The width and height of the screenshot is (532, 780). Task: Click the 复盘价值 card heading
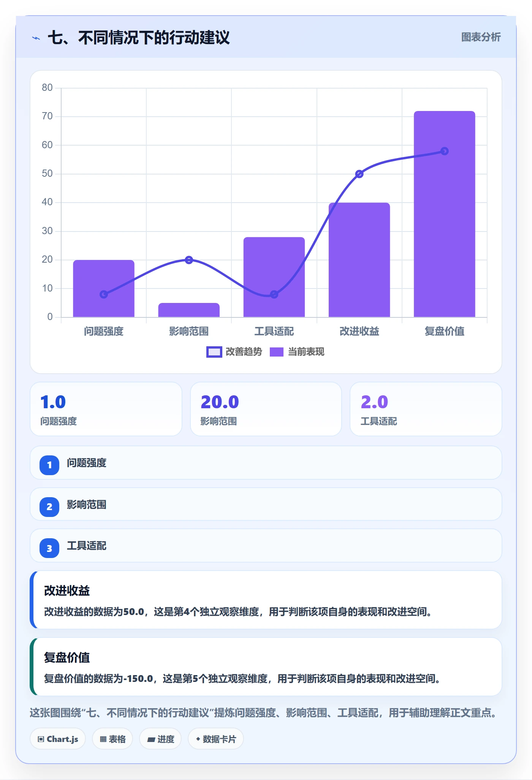67,658
